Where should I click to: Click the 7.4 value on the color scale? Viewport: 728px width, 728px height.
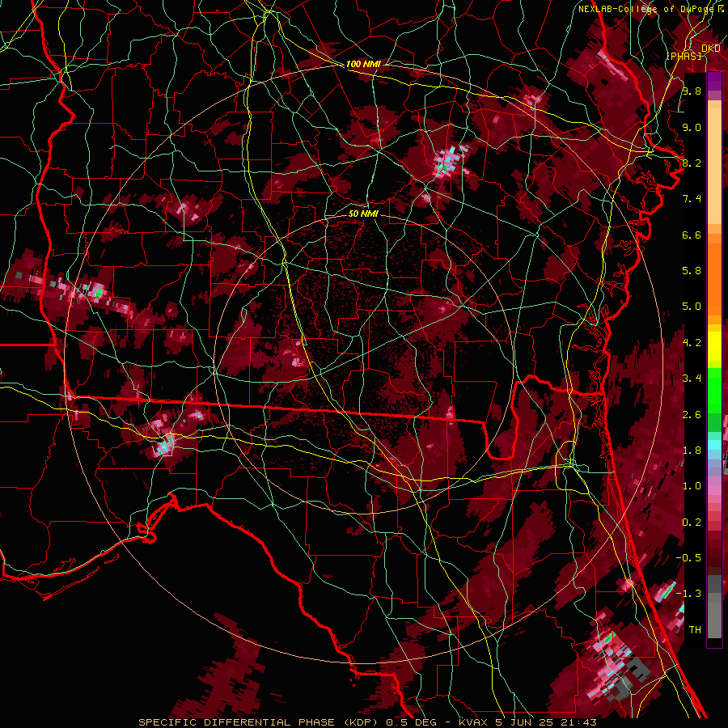pos(692,199)
